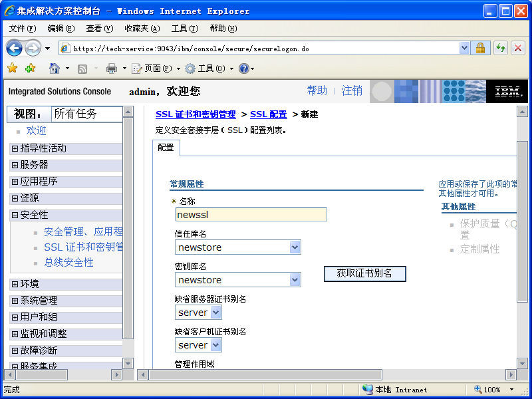The image size is (532, 399).
Task: Click the browser Back arrow button
Action: [x=14, y=49]
